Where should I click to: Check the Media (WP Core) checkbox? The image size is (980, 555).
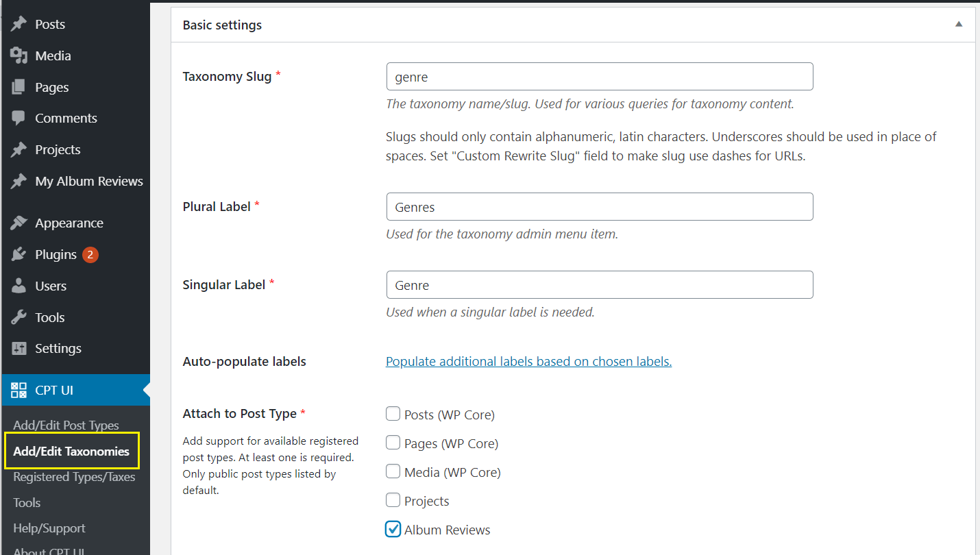(393, 471)
